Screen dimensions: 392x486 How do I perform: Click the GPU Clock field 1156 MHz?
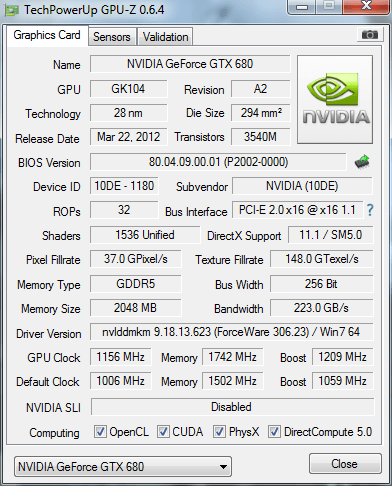coord(120,357)
